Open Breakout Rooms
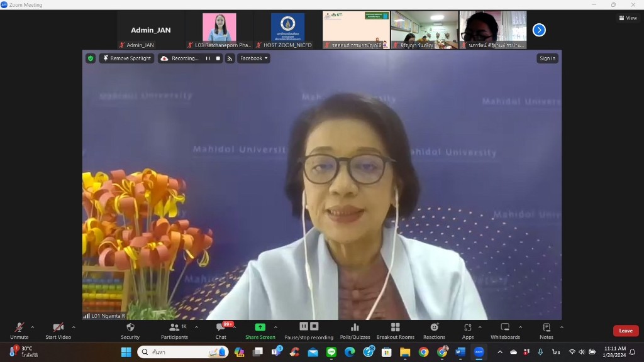Viewport: 644px width, 362px height. pos(395,331)
